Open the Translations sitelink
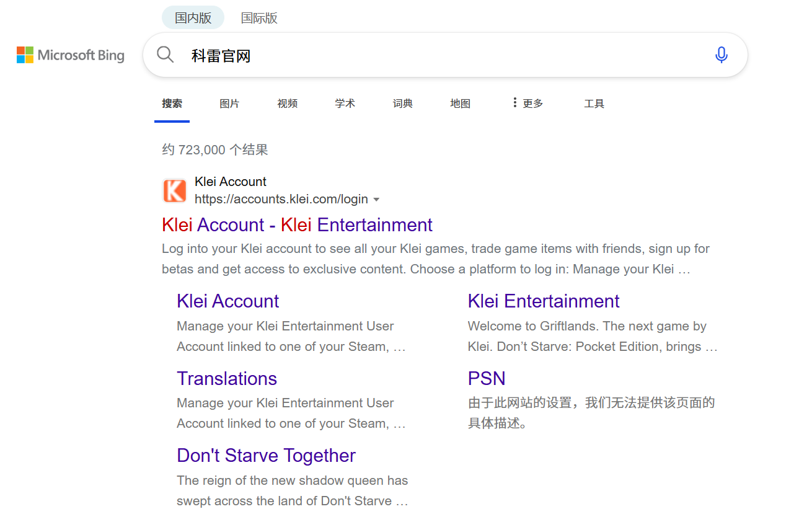The width and height of the screenshot is (812, 522). [x=227, y=378]
